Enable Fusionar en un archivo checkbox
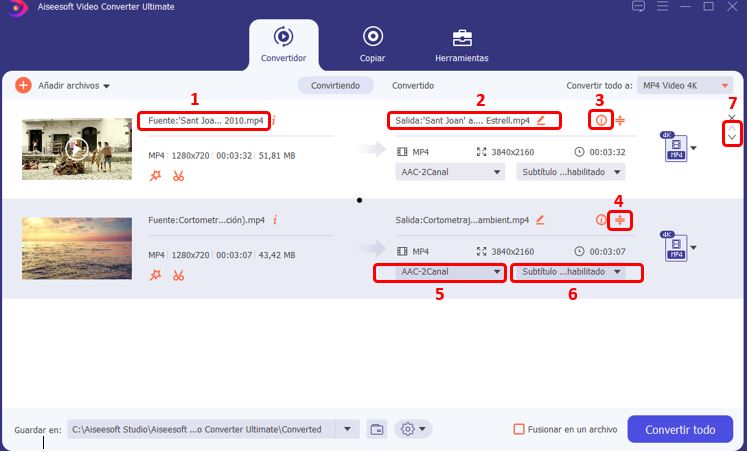Viewport: 750px width, 452px height. click(x=518, y=430)
